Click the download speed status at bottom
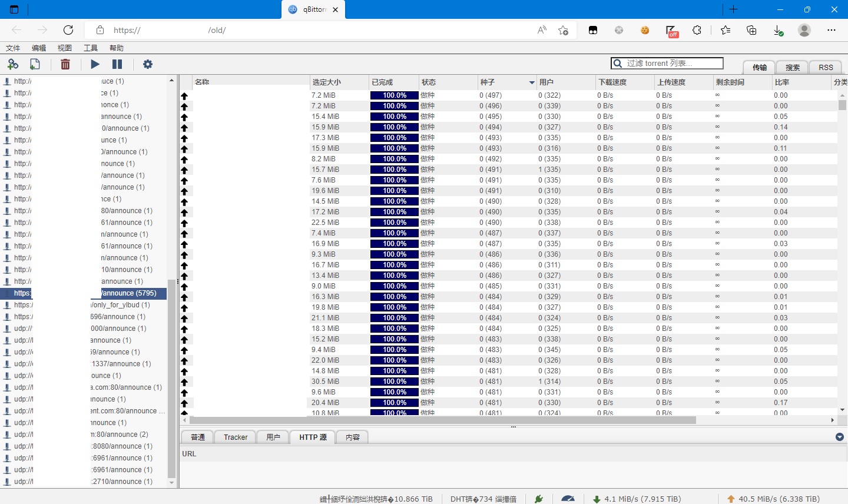The height and width of the screenshot is (504, 848). (x=636, y=499)
